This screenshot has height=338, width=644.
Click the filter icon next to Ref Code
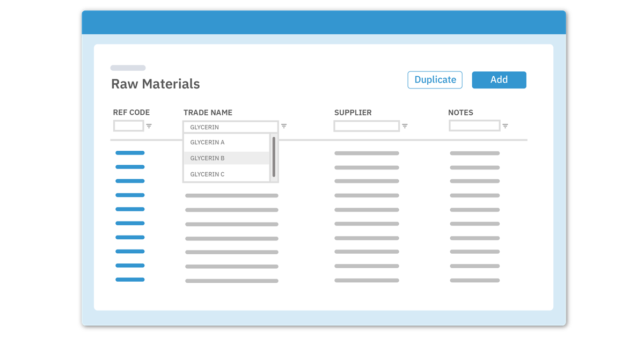[149, 126]
